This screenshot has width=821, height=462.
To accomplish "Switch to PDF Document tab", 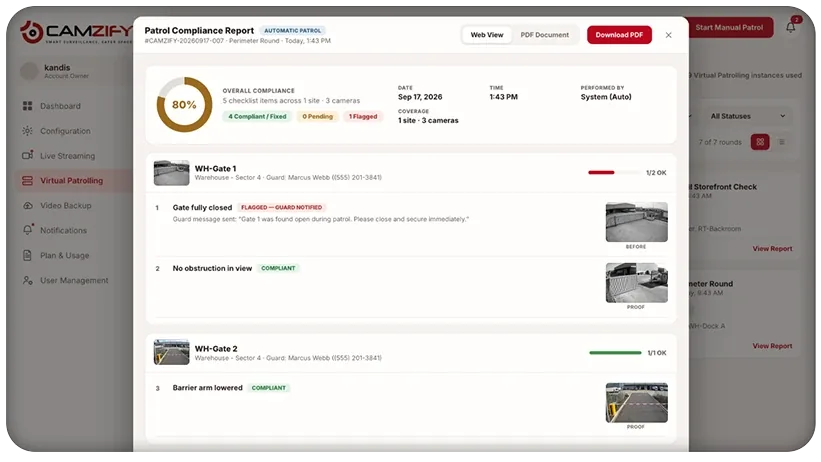I will (545, 35).
